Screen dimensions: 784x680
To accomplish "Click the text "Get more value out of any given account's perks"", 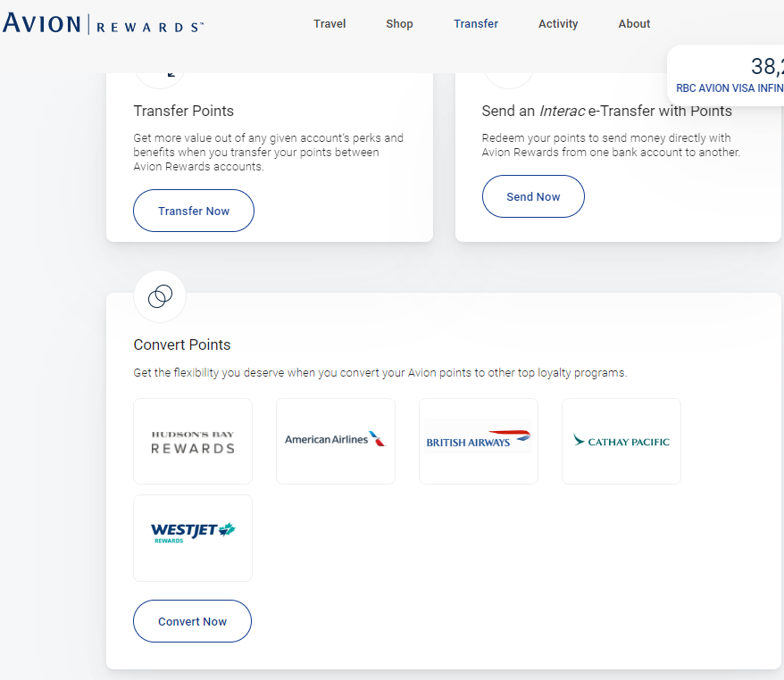I will (x=268, y=138).
